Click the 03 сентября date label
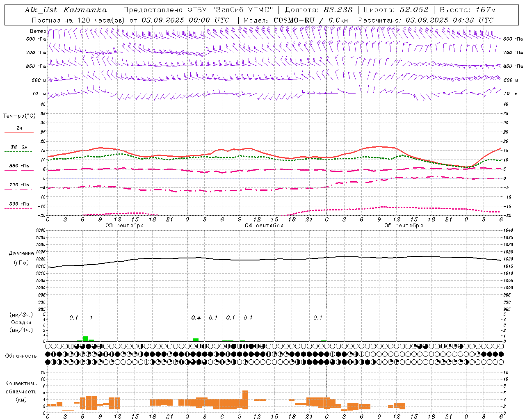525x420 pixels. (x=125, y=226)
